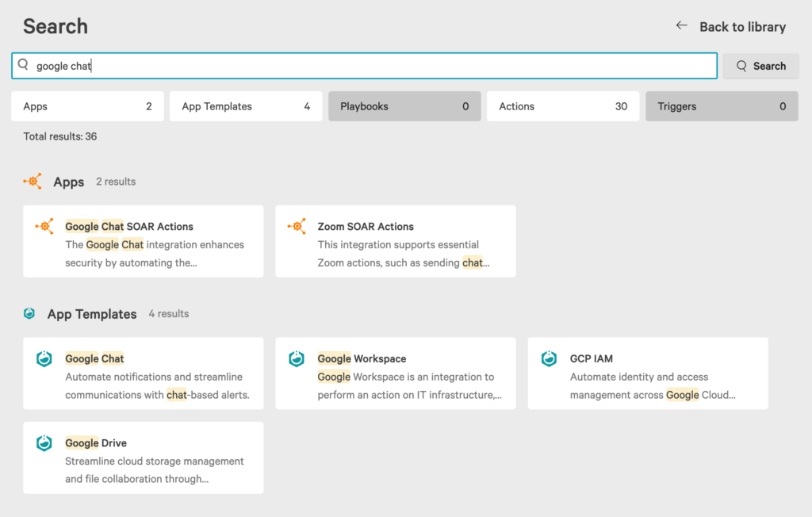This screenshot has width=812, height=517.
Task: Select the Triggers filter tab
Action: (722, 106)
